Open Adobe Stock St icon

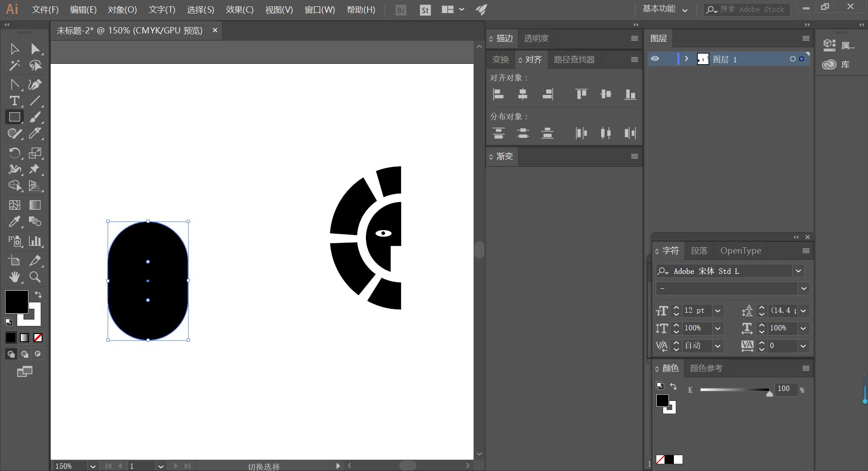(425, 10)
